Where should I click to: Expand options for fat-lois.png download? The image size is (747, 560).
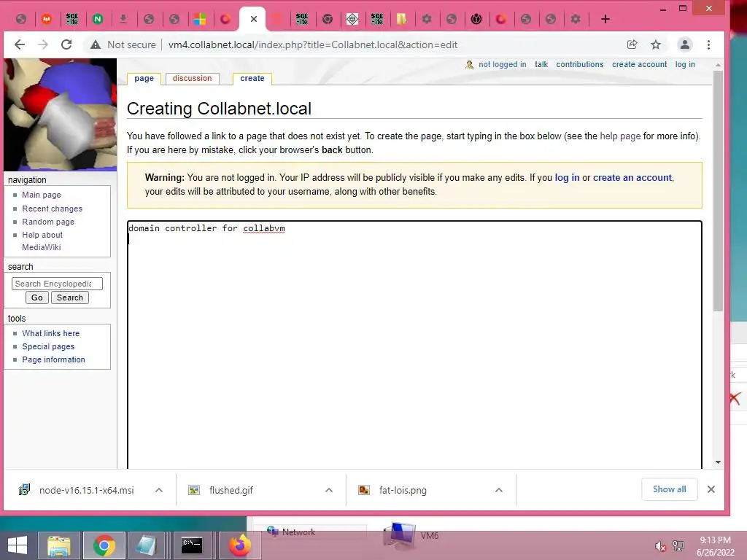click(499, 490)
